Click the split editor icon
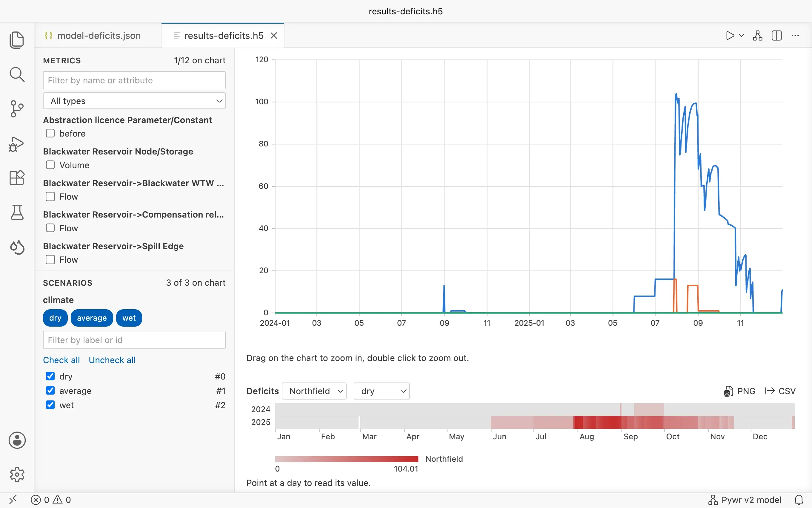812x508 pixels. coord(777,36)
